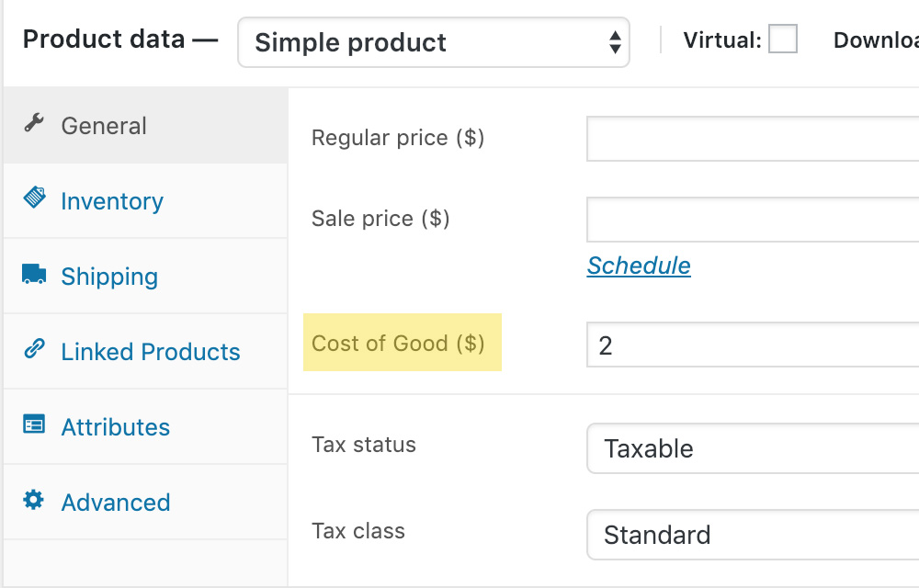Image resolution: width=919 pixels, height=588 pixels.
Task: Click the Advanced gear icon
Action: coord(34,501)
